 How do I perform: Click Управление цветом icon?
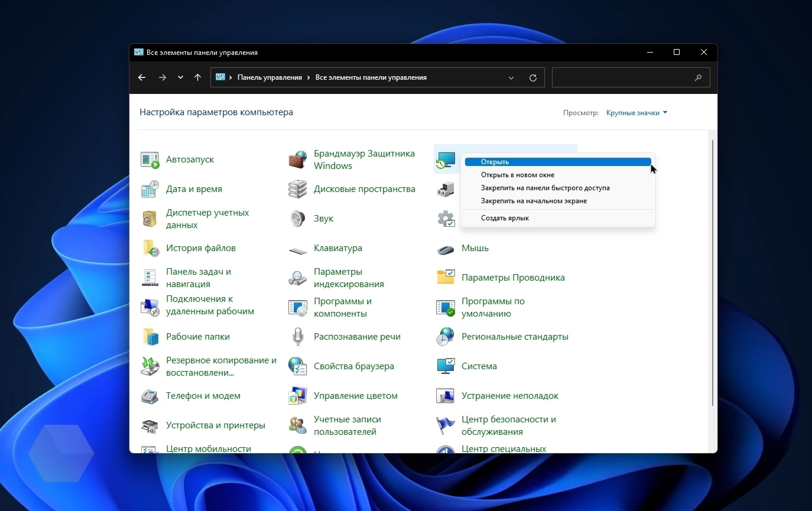click(298, 396)
